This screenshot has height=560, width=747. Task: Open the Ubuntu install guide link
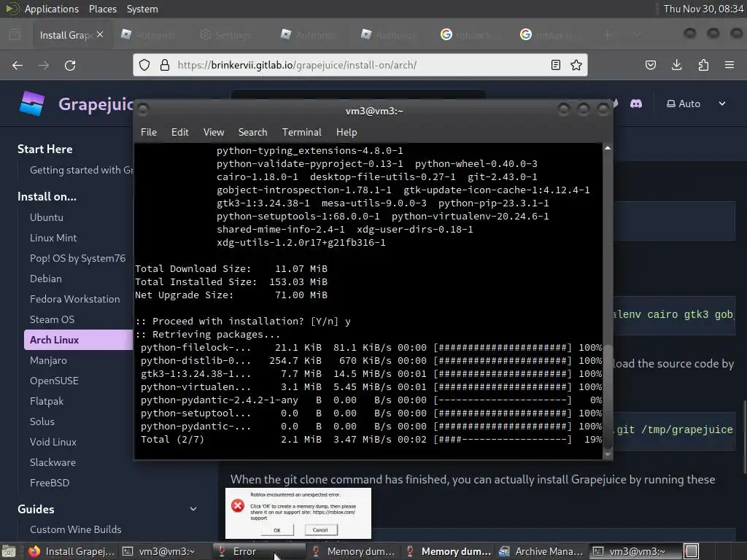(x=46, y=217)
